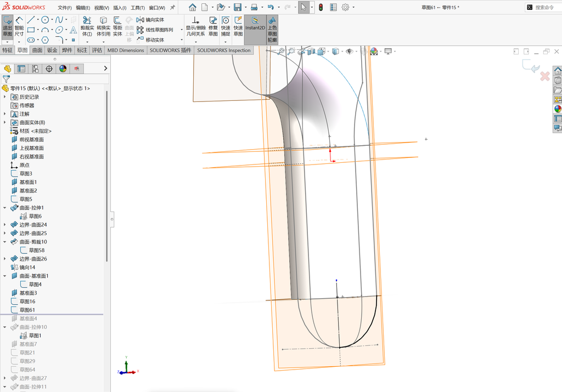This screenshot has height=392, width=562.
Task: Open dropdown arrow under Exit Sketch
Action: [x=7, y=42]
